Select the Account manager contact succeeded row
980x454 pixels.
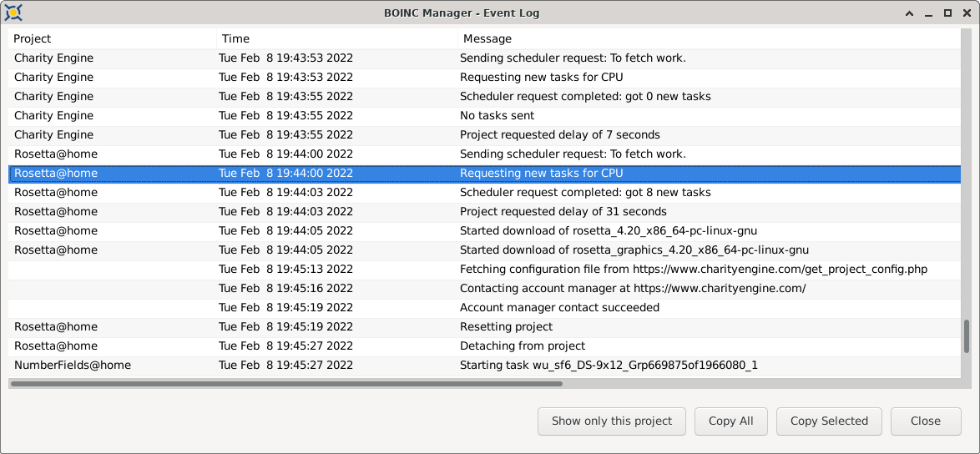[484, 307]
